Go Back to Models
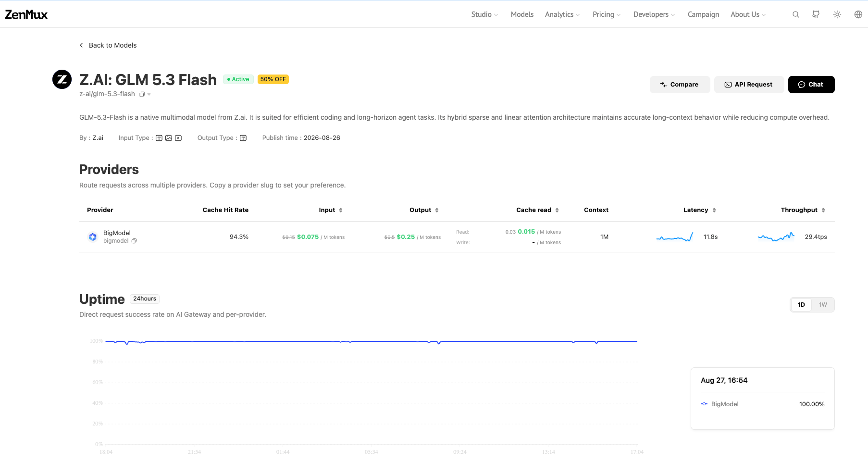868x475 pixels. click(x=108, y=45)
